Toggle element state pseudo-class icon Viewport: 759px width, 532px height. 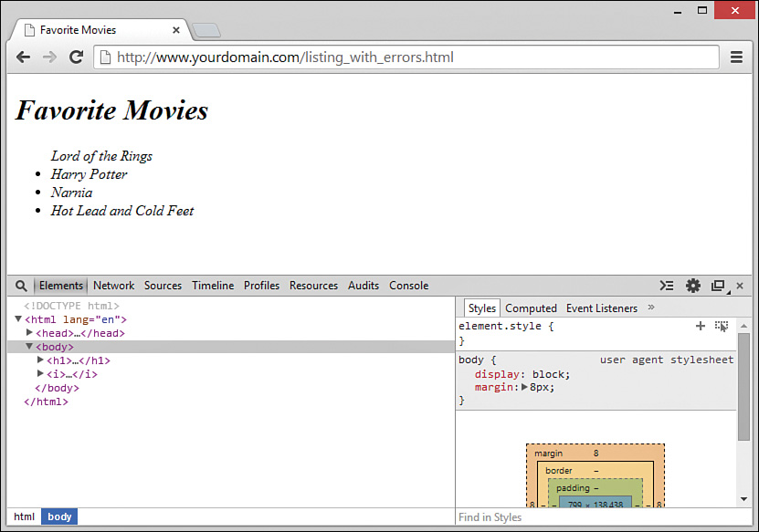click(722, 325)
